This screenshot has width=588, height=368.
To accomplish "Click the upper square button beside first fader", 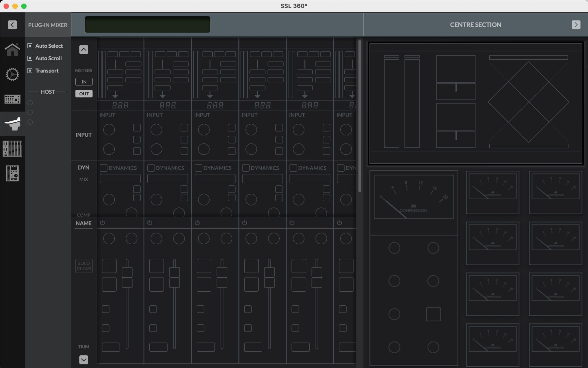I will 109,266.
